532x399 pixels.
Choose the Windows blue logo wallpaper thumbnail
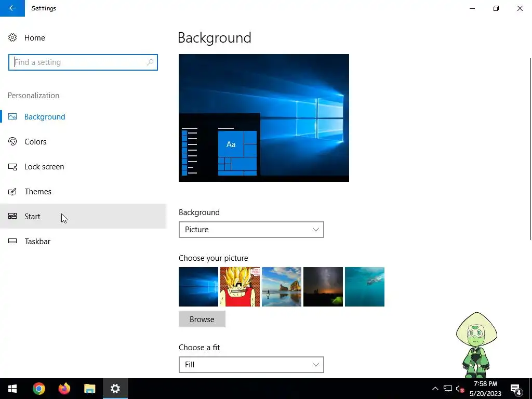click(x=198, y=287)
